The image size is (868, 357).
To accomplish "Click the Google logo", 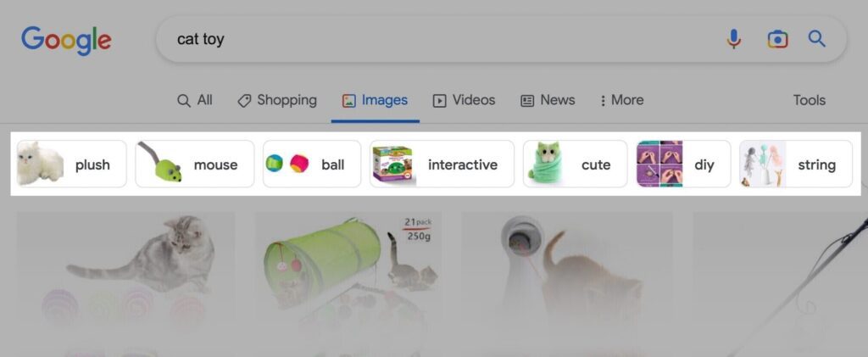I will [66, 41].
